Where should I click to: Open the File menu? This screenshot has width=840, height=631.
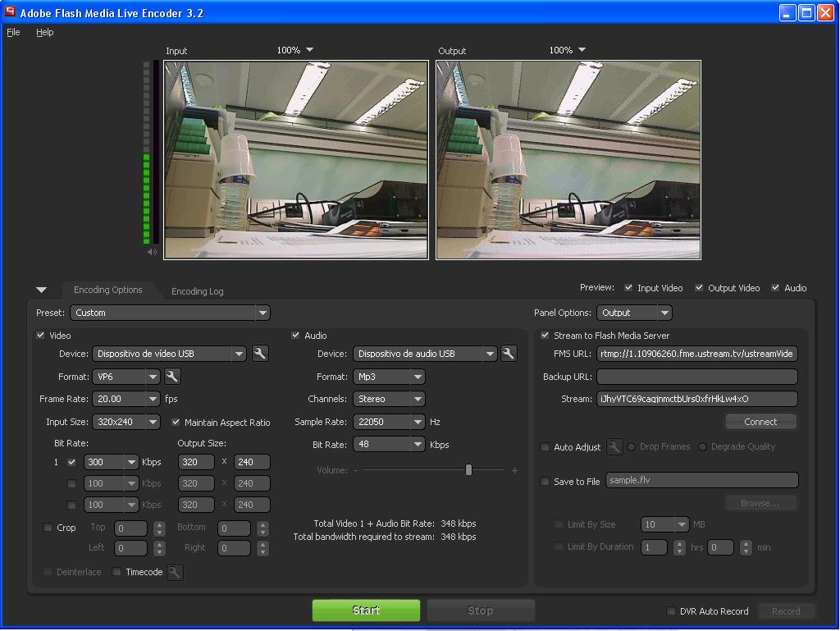13,32
